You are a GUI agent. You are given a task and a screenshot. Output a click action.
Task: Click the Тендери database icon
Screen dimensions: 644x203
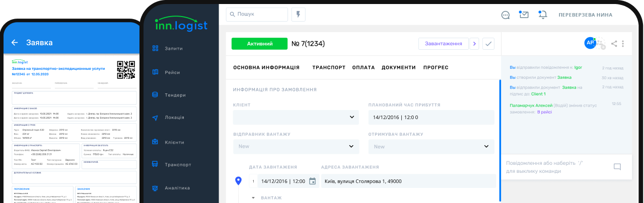tap(155, 95)
